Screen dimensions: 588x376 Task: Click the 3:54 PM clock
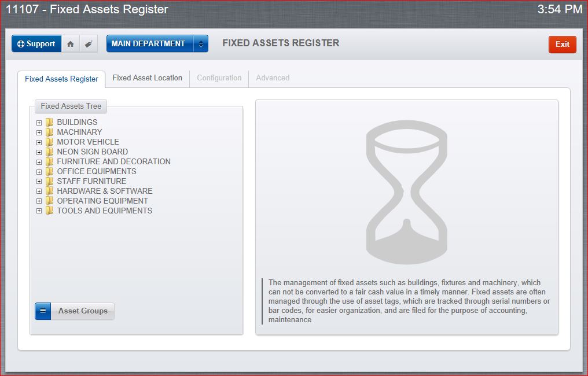click(x=560, y=9)
